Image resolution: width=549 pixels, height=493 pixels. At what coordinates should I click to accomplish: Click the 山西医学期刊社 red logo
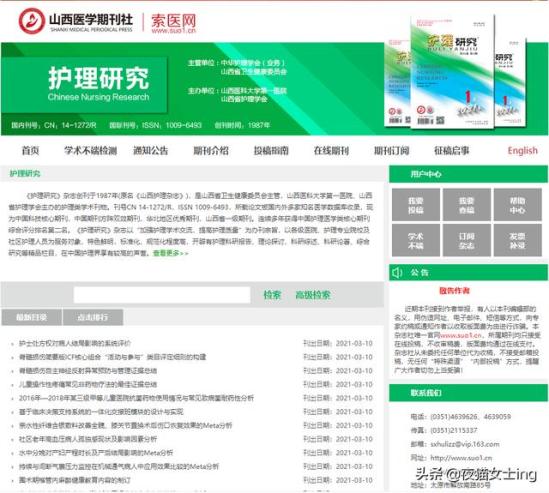32,21
